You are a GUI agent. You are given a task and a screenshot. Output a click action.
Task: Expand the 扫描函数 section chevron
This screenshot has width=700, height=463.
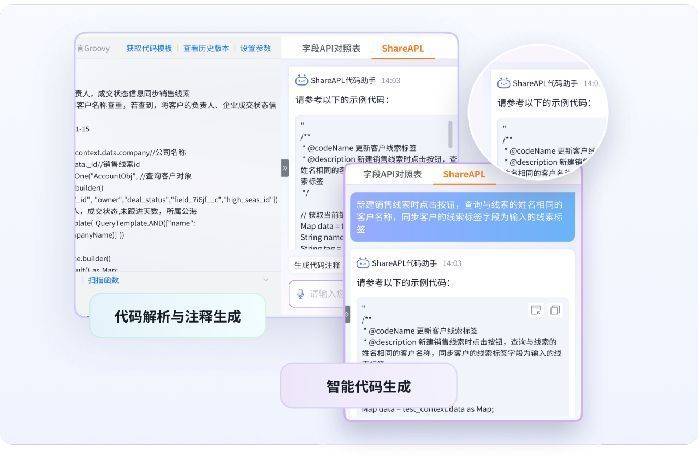point(265,280)
